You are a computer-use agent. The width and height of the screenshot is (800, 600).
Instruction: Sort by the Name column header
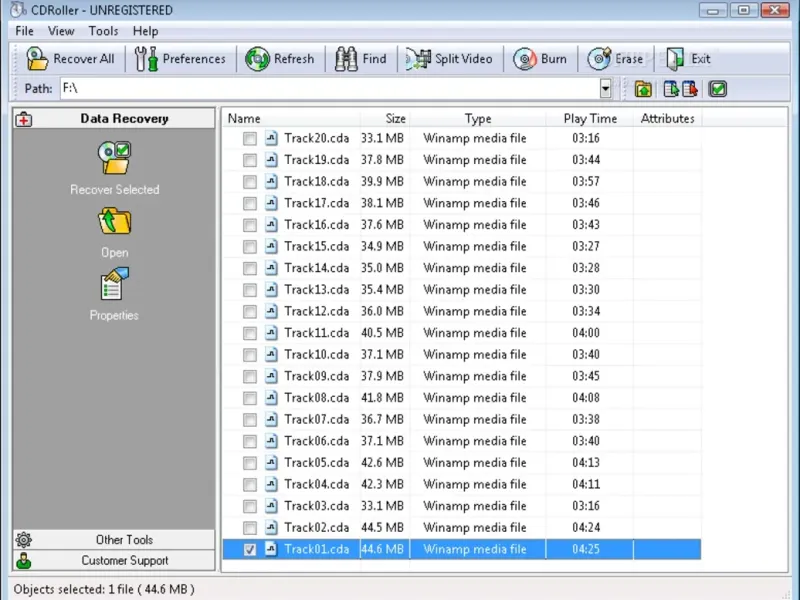[x=291, y=118]
